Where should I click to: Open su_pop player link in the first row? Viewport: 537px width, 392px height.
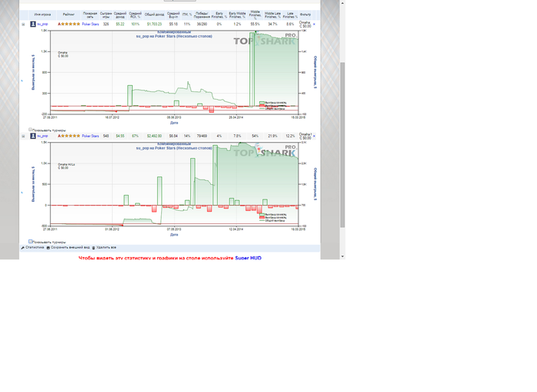pyautogui.click(x=42, y=25)
